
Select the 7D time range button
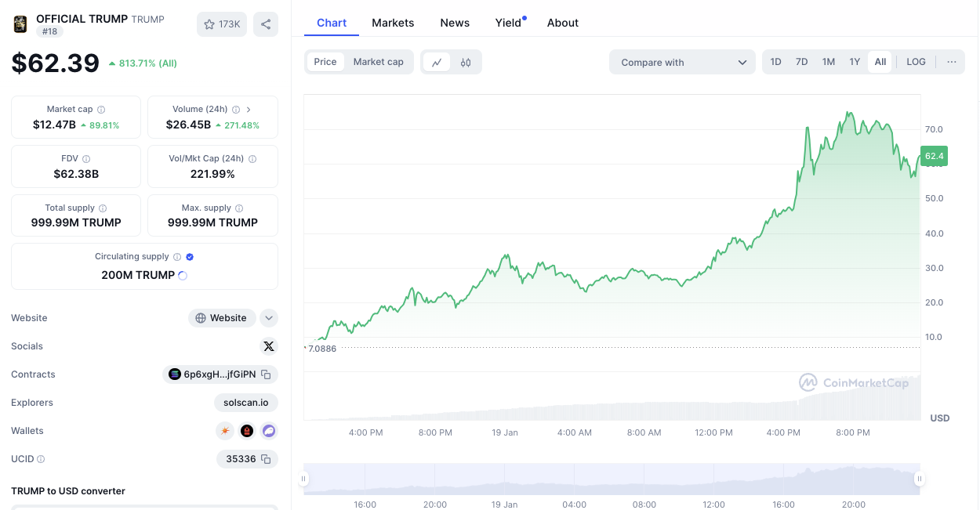pos(801,62)
